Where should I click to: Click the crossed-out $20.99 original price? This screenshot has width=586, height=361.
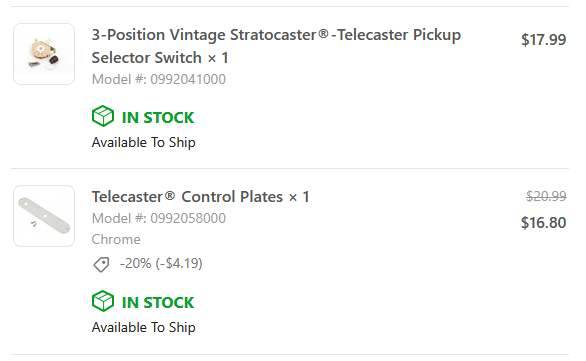[x=546, y=196]
